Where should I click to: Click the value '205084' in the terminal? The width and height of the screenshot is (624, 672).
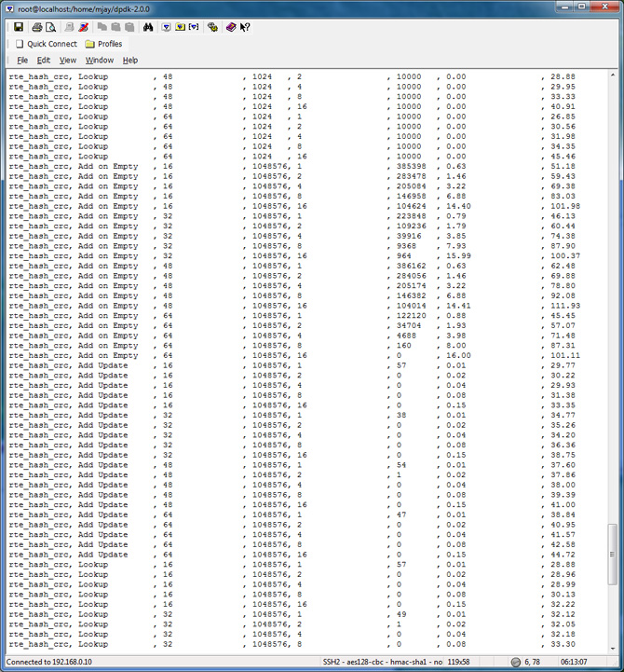[411, 186]
